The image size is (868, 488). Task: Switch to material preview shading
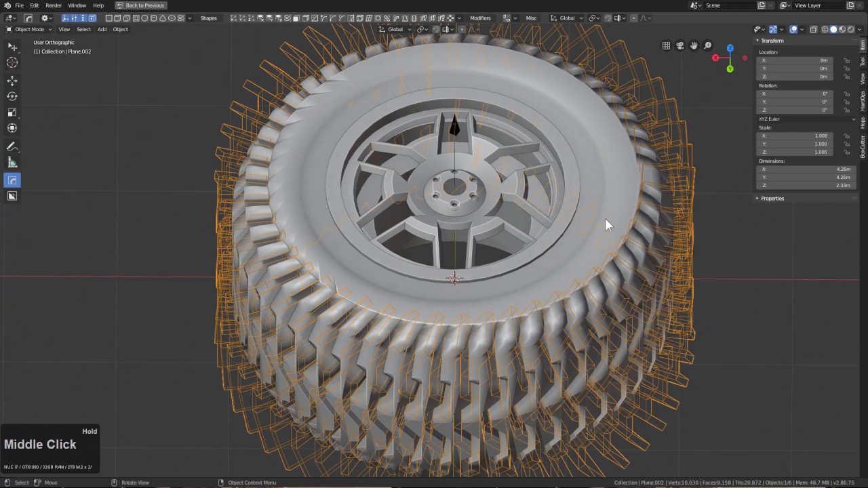(842, 29)
